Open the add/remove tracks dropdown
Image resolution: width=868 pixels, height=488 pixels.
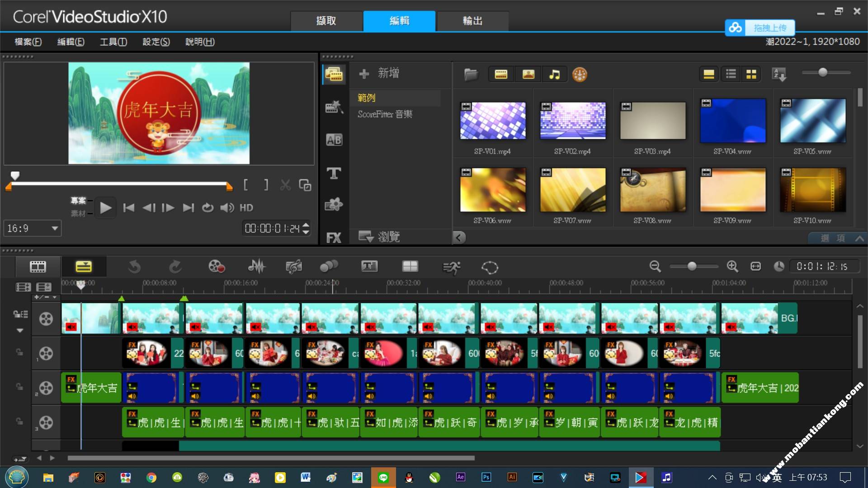45,297
